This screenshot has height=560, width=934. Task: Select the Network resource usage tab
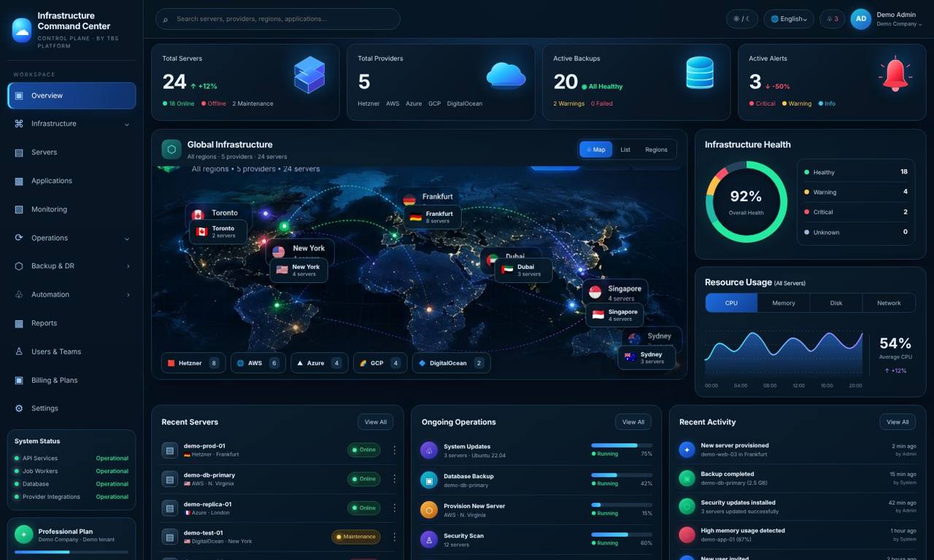[889, 303]
